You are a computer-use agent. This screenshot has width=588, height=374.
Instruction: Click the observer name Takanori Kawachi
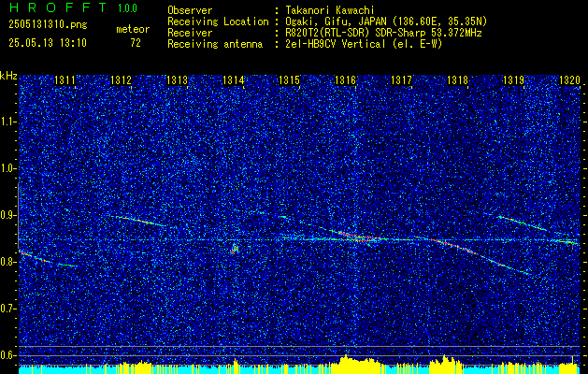[x=330, y=10]
